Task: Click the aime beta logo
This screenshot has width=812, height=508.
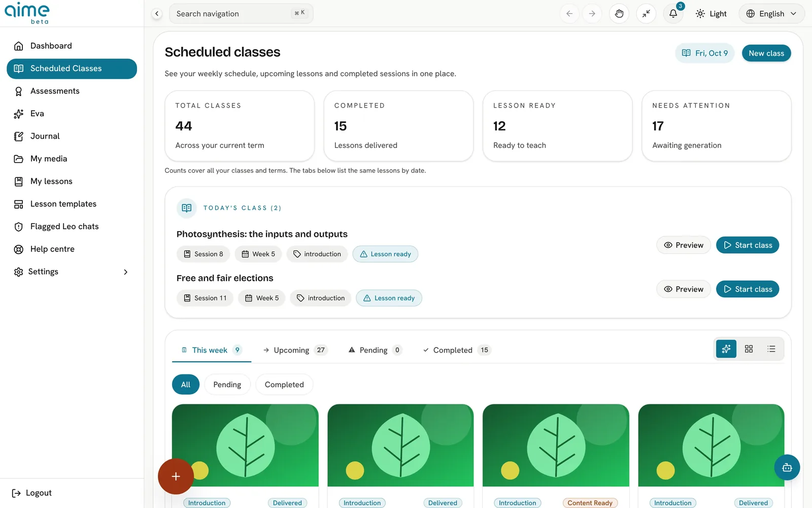Action: pyautogui.click(x=27, y=13)
